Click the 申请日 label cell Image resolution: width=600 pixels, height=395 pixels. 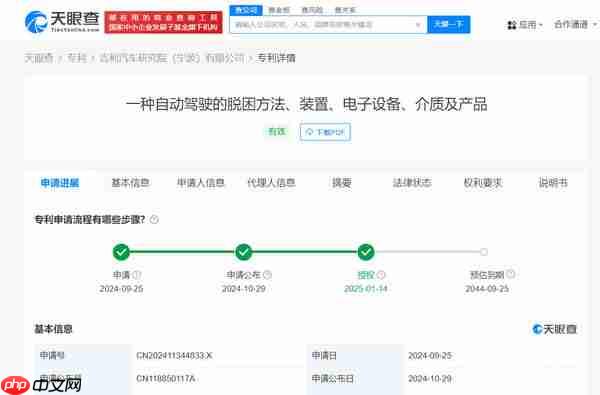355,356
